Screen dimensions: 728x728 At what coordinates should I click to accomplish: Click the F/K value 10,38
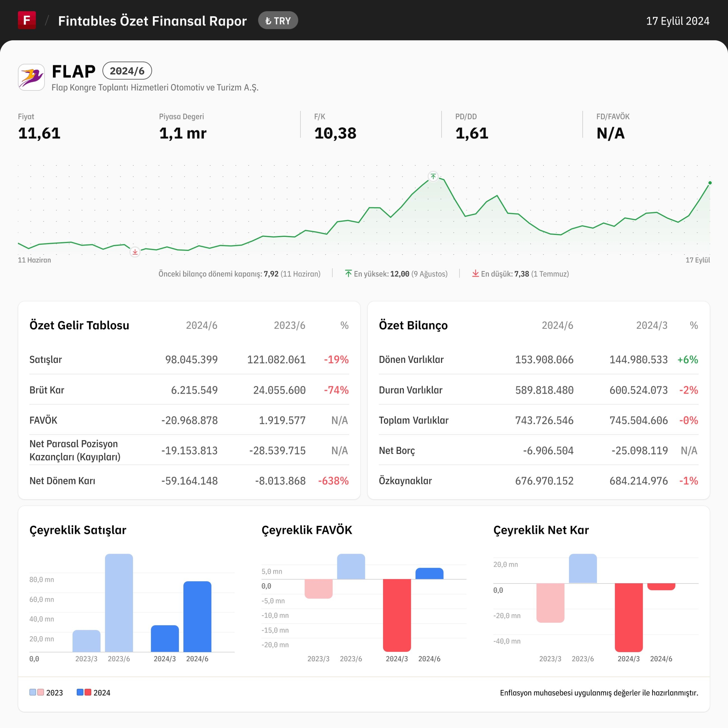pos(335,133)
